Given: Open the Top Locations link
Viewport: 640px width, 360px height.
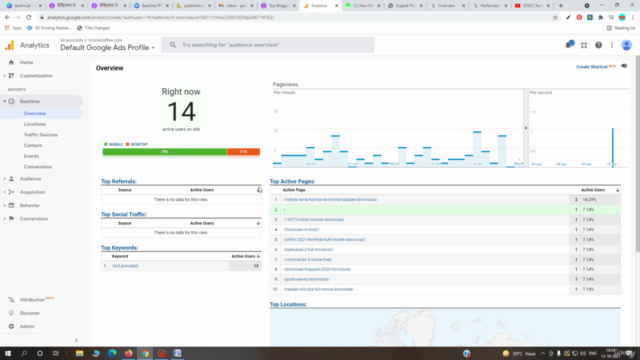Looking at the screenshot, I should point(288,304).
